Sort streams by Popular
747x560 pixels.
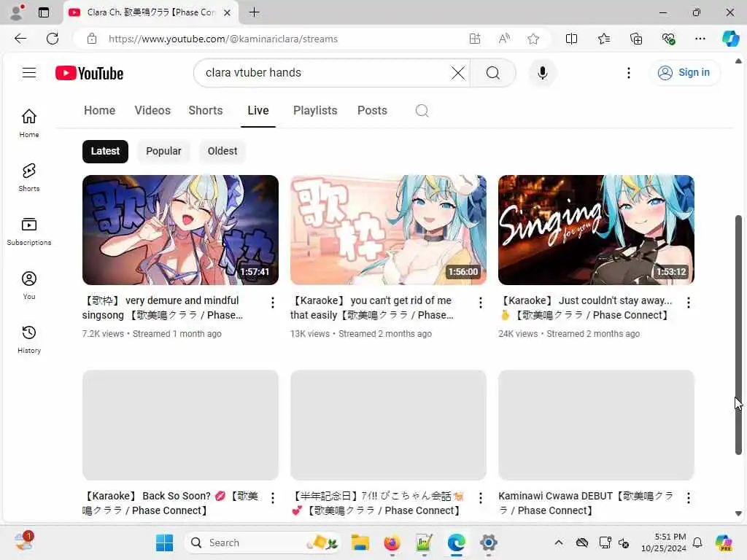[163, 152]
